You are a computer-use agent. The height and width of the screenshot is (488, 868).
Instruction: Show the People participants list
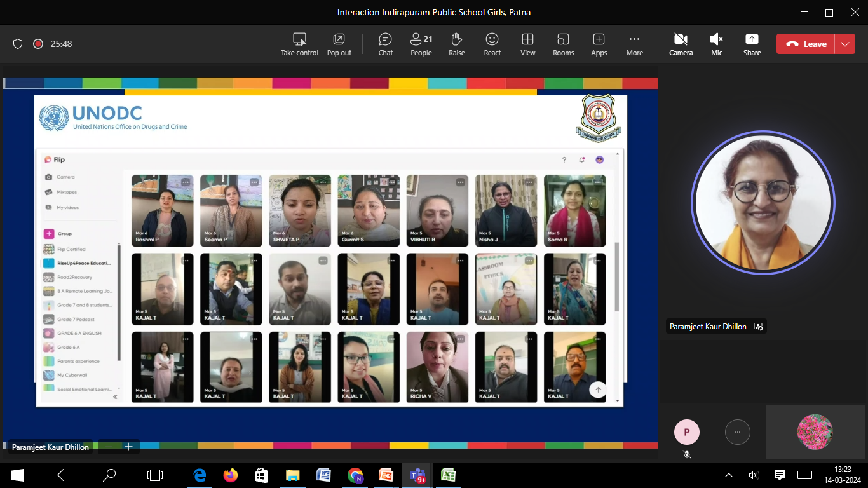click(421, 44)
